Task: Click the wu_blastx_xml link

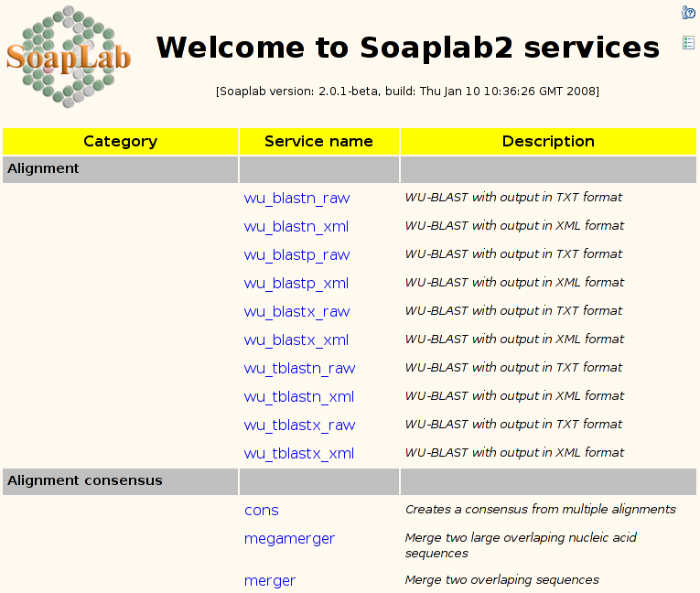Action: (296, 340)
